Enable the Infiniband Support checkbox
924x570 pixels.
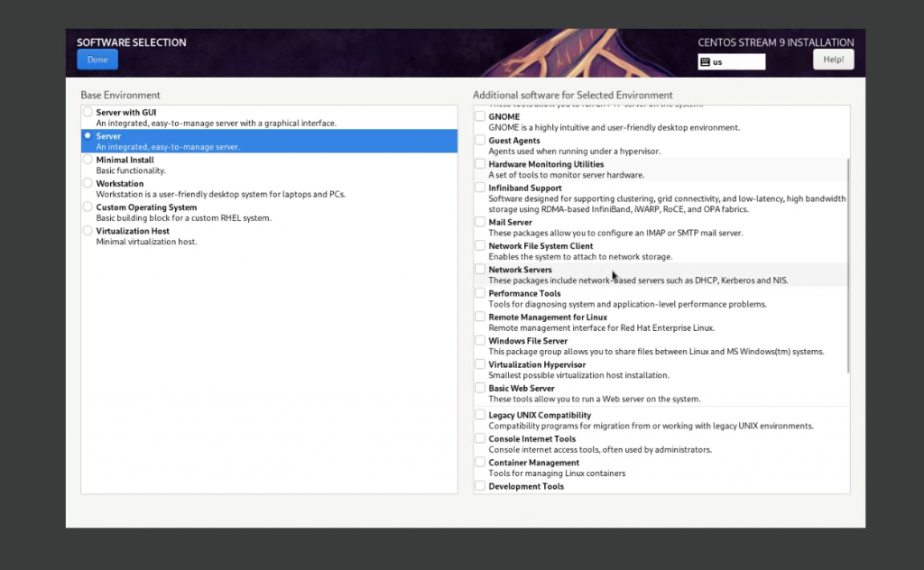pos(480,188)
